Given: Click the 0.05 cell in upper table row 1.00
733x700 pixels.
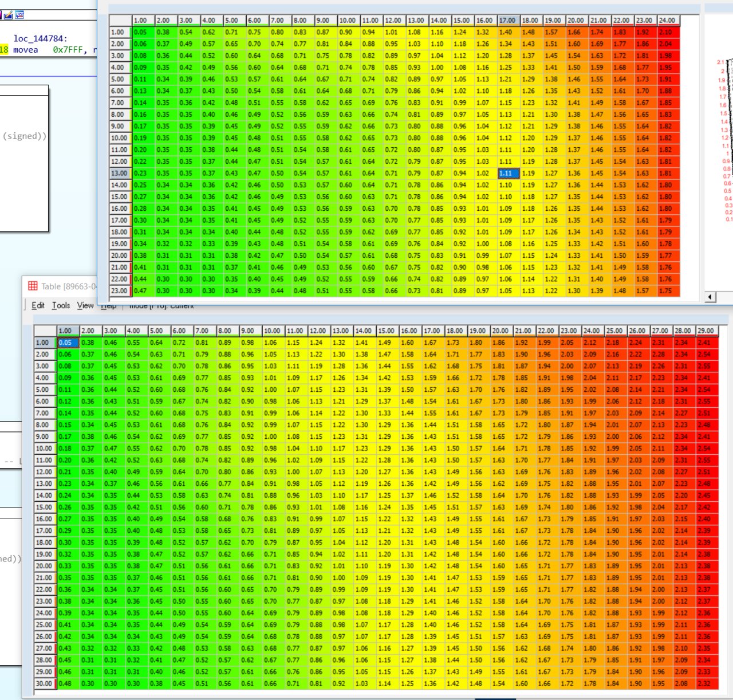Looking at the screenshot, I should 143,32.
